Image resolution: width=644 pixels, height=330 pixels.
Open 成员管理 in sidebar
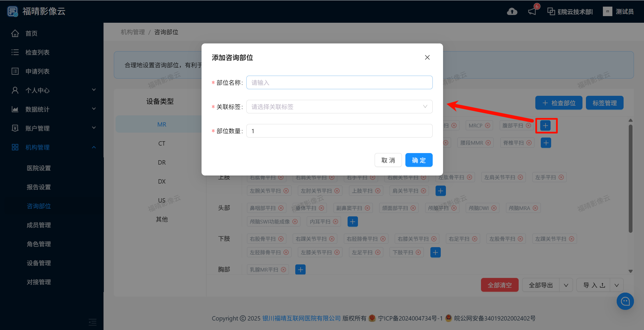(39, 225)
